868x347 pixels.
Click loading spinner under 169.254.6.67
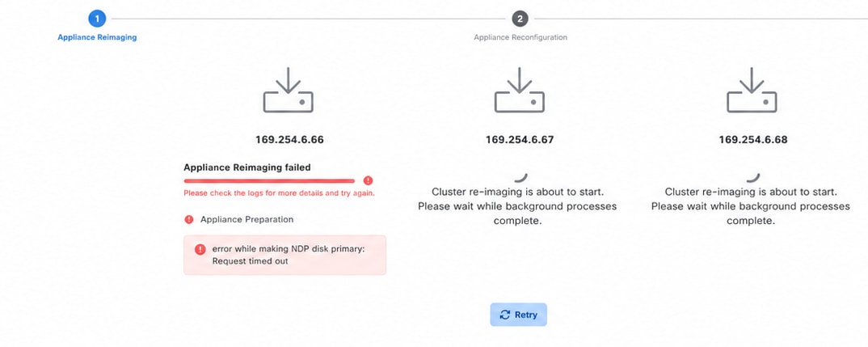(521, 177)
